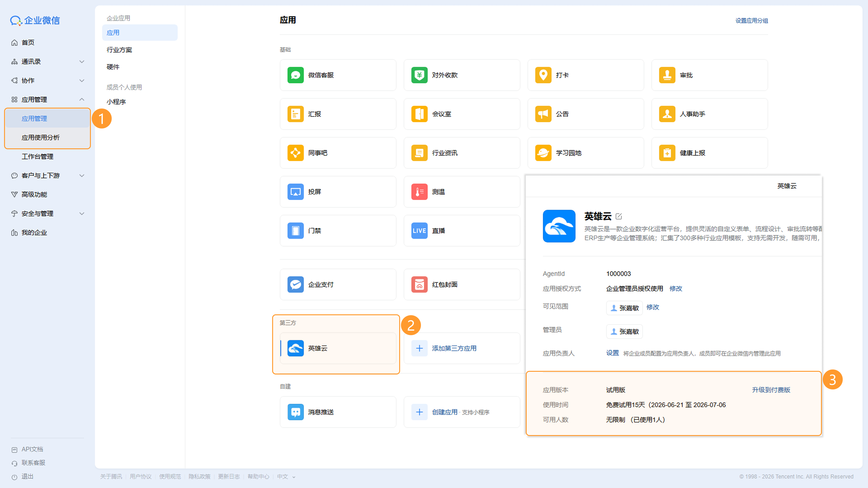Click the AgentId value 1000003
868x488 pixels.
tap(618, 274)
